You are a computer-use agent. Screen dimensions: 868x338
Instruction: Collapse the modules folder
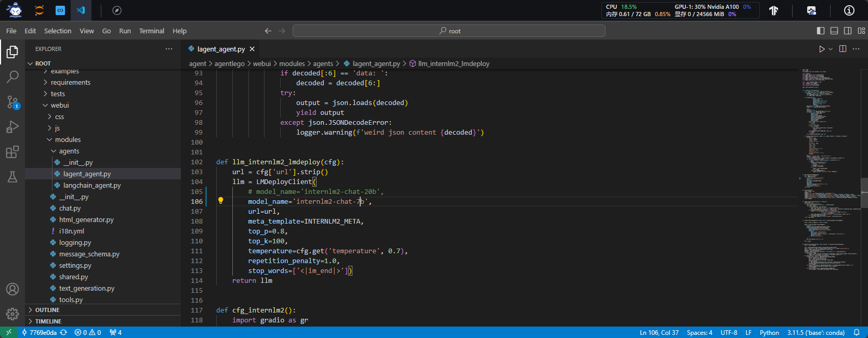pos(103,140)
